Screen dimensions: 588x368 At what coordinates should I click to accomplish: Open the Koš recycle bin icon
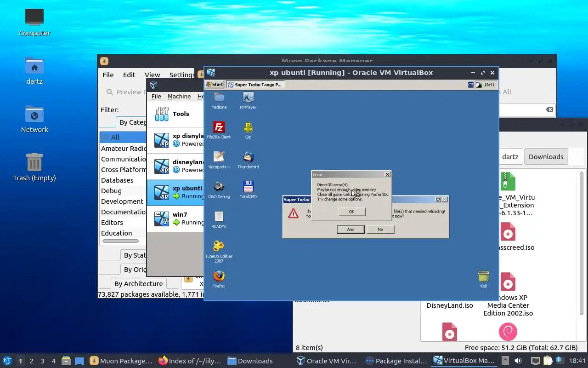(x=483, y=279)
